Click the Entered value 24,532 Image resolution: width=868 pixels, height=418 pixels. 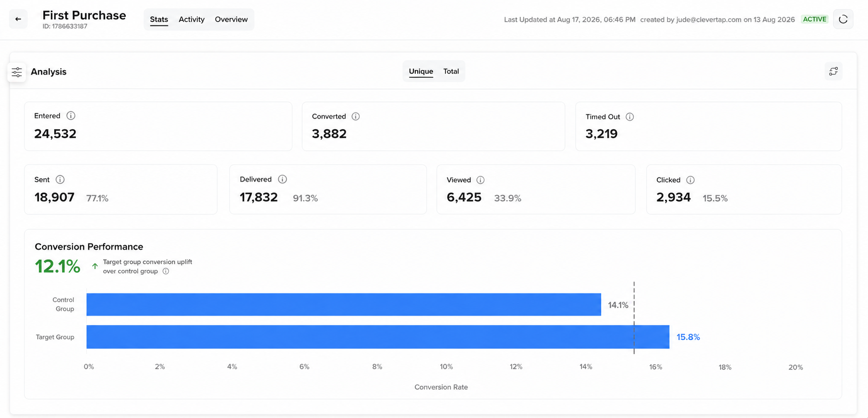(55, 134)
